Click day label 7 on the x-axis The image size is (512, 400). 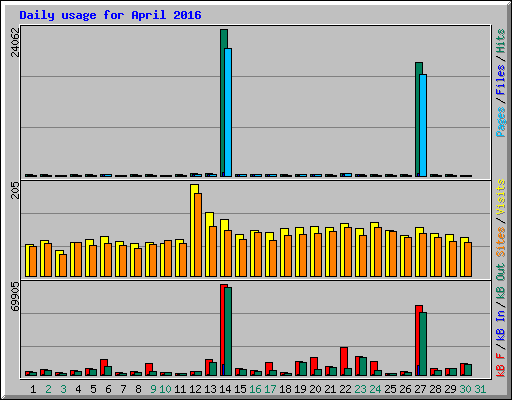coord(123,389)
